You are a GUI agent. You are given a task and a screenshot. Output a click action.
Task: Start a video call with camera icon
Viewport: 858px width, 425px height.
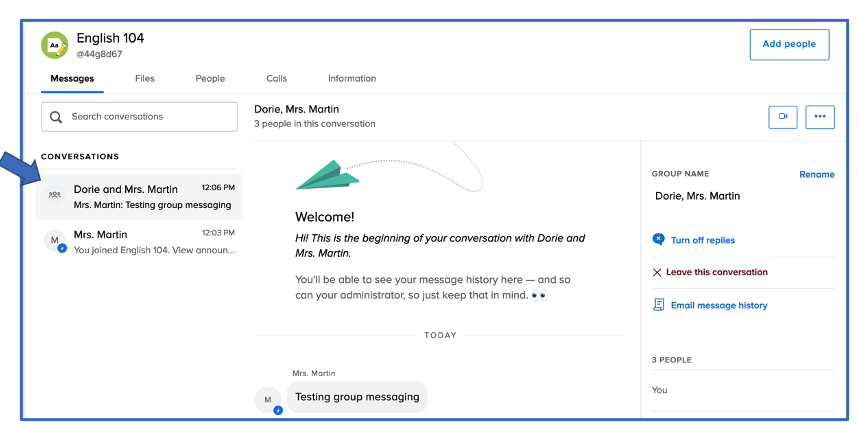click(x=783, y=117)
